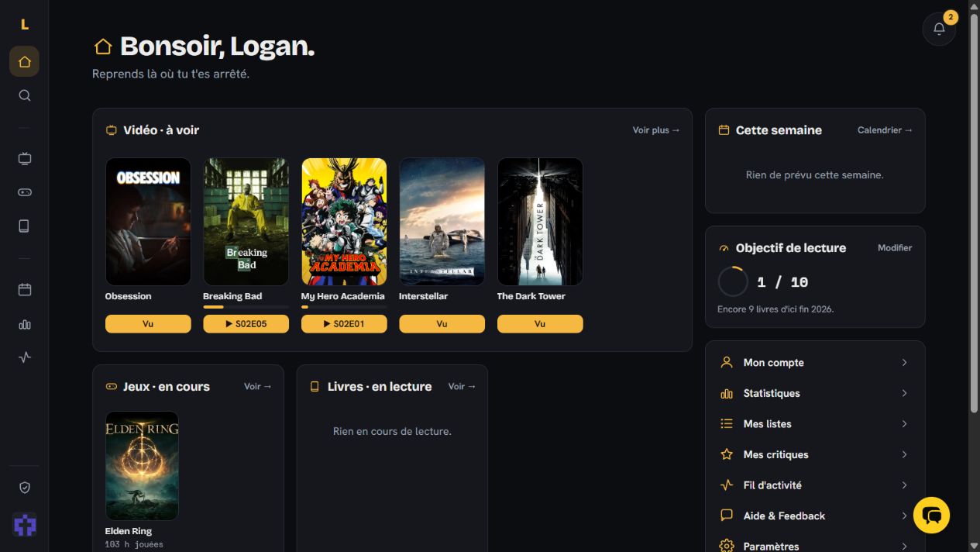
Task: Click the chart icon beside Statistiques
Action: [x=726, y=393]
